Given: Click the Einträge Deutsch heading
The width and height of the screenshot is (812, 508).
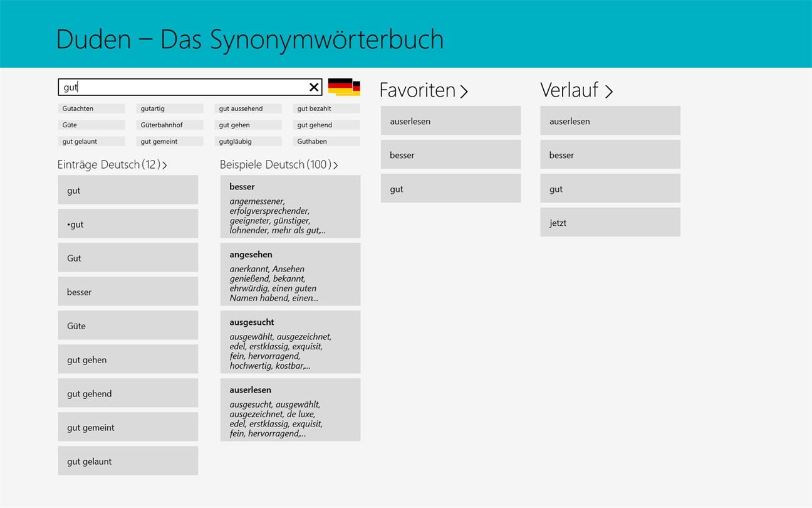Looking at the screenshot, I should click(x=108, y=165).
